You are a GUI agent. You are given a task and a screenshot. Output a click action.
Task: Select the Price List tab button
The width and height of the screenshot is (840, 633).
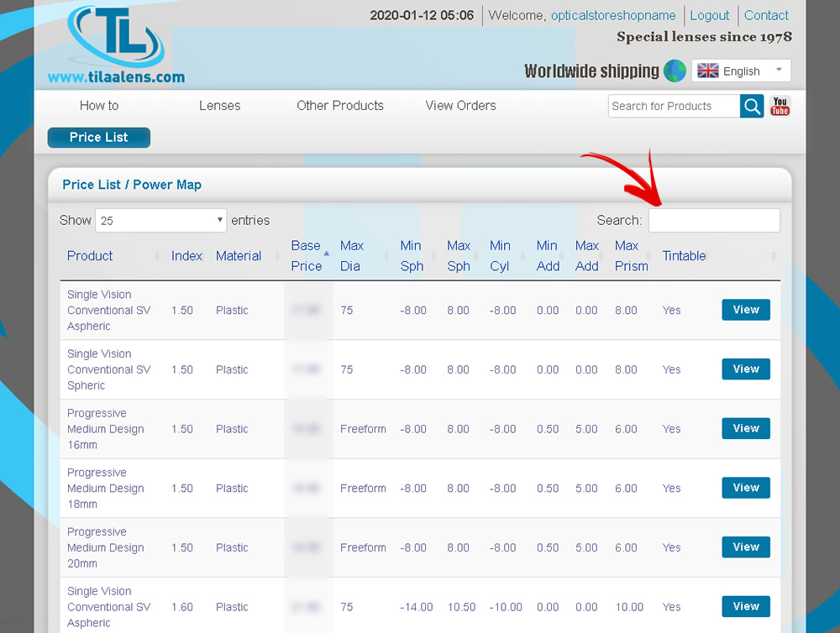point(99,138)
